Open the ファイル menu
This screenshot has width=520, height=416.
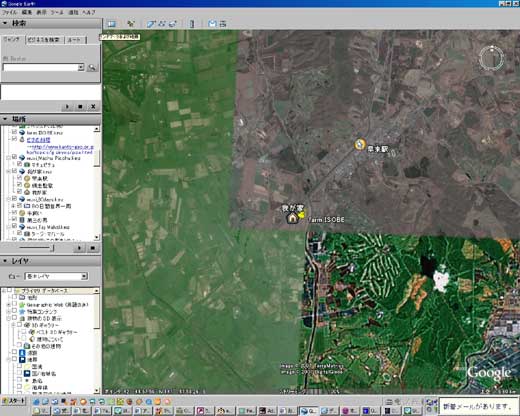(9, 12)
